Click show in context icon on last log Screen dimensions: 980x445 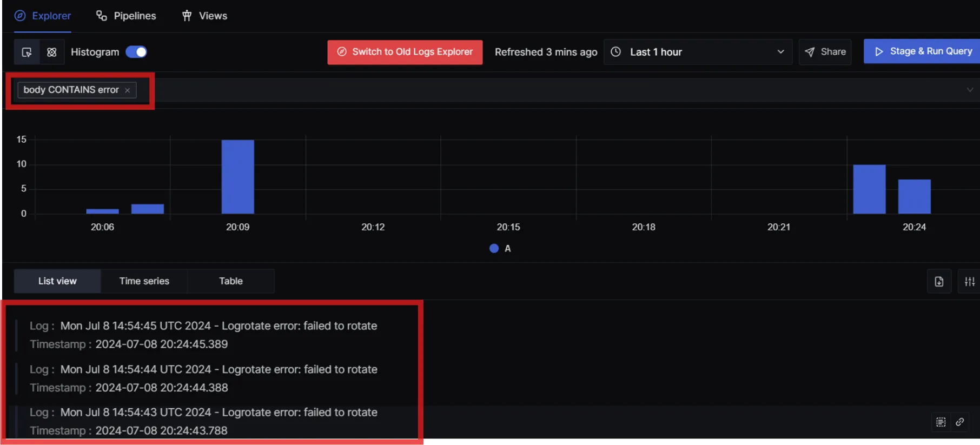click(x=941, y=422)
